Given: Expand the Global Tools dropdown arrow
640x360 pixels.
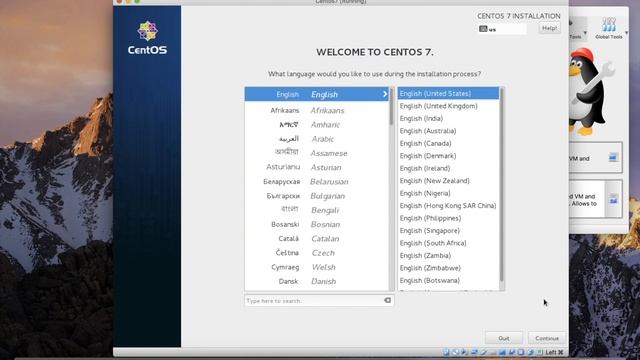Looking at the screenshot, I should coord(626,33).
